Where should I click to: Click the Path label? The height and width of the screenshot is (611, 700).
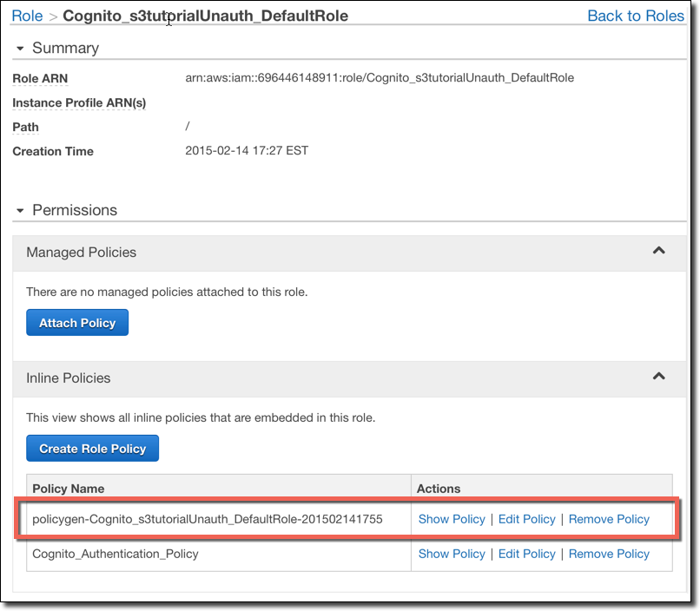click(x=25, y=127)
